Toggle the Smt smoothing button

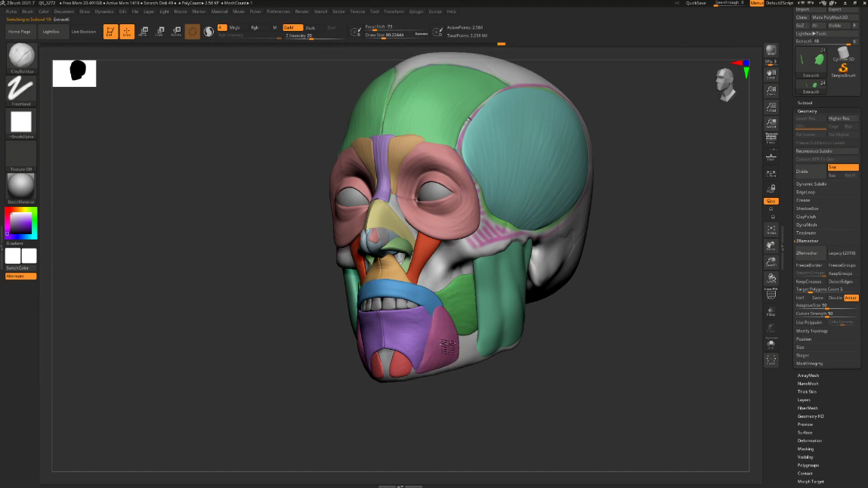click(843, 167)
